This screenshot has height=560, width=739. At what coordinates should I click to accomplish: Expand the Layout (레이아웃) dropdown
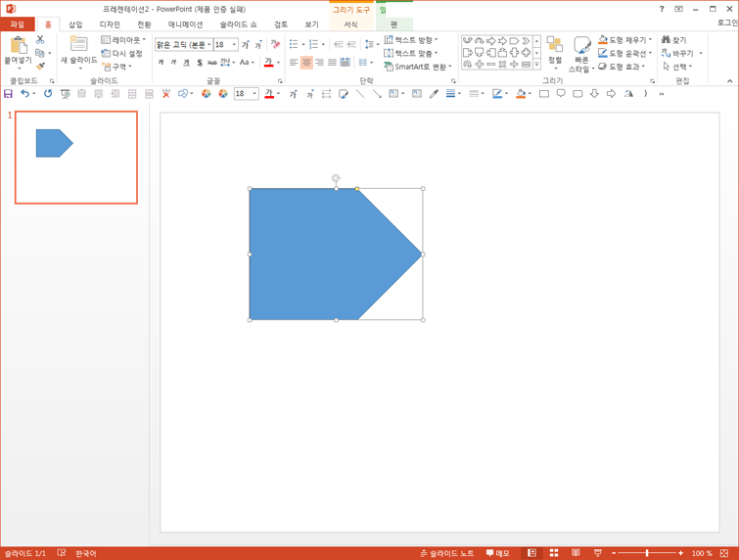pyautogui.click(x=123, y=40)
